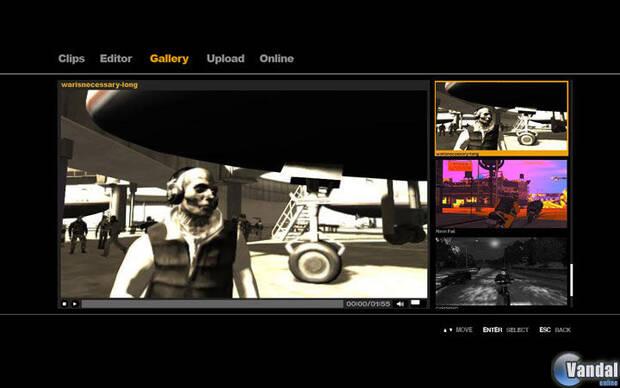
Task: Select the Gallery tab
Action: 169,59
